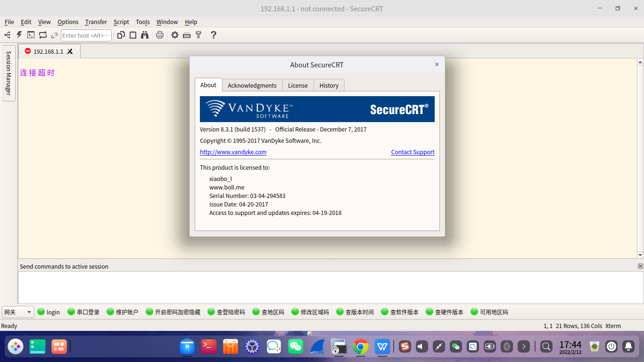Open Session Options via gear icon
The image size is (644, 362).
(175, 35)
